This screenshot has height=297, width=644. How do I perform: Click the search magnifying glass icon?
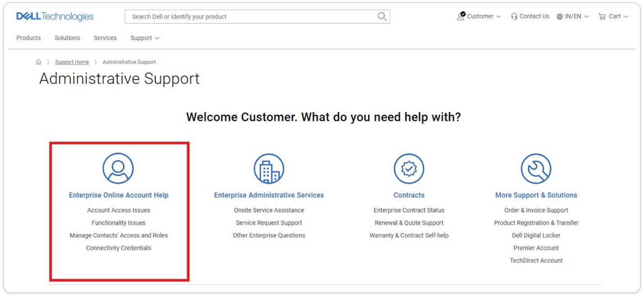(381, 16)
